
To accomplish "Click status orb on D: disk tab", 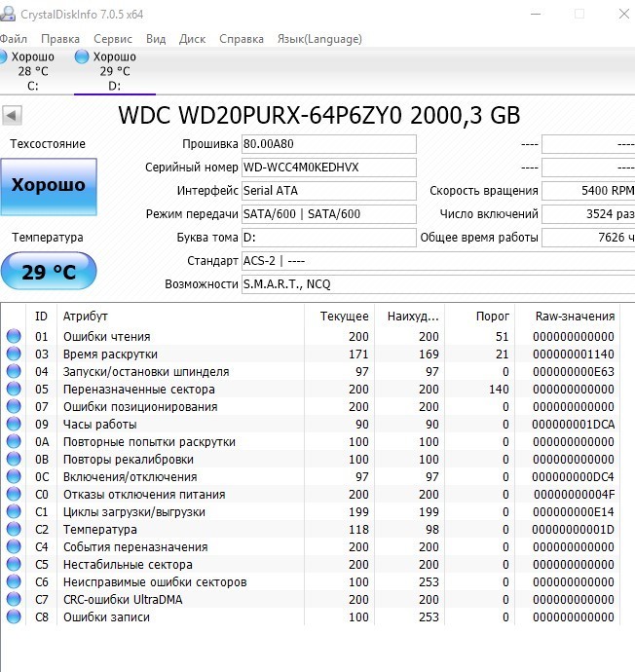I will pos(82,56).
